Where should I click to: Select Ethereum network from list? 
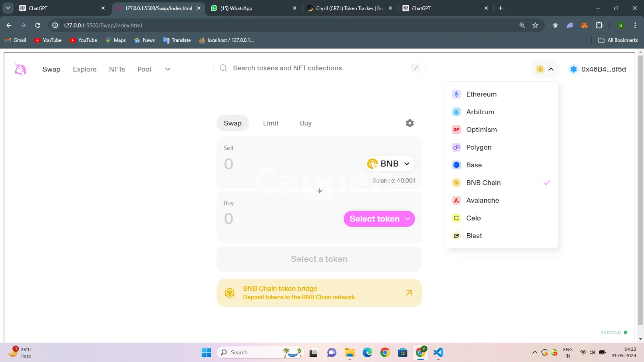[481, 94]
